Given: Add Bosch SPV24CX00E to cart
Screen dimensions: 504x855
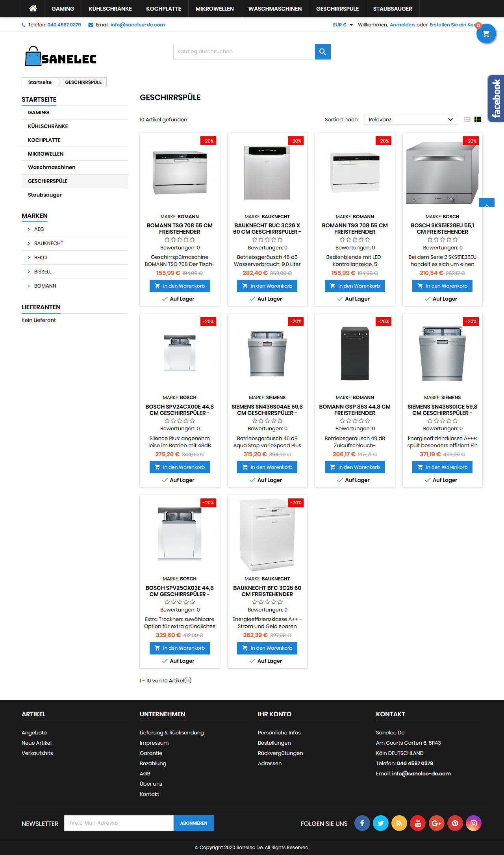Looking at the screenshot, I should pyautogui.click(x=180, y=467).
